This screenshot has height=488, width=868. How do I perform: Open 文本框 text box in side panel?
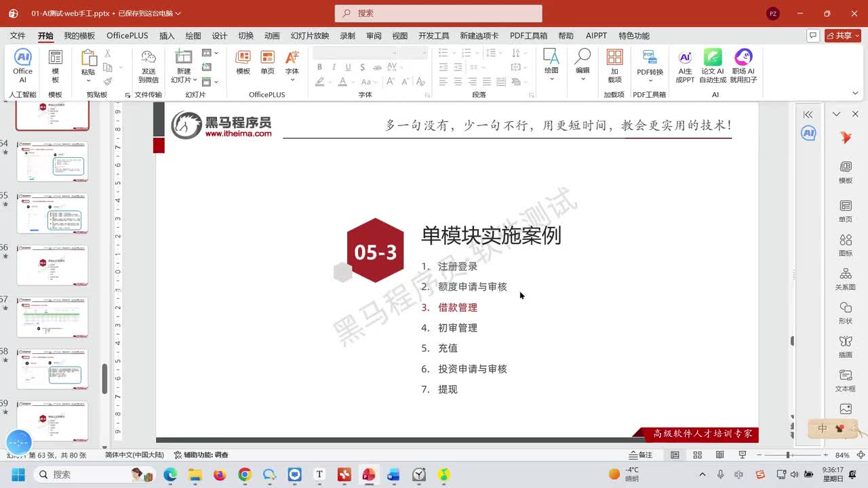[x=846, y=381]
